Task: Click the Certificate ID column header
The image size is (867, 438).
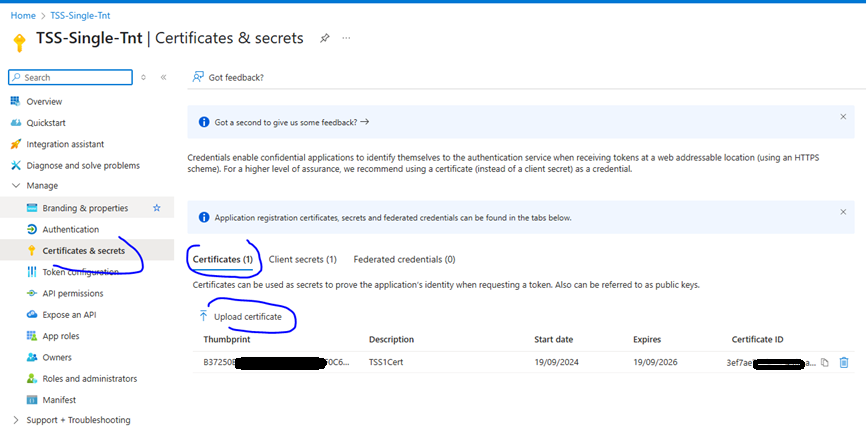Action: (757, 340)
